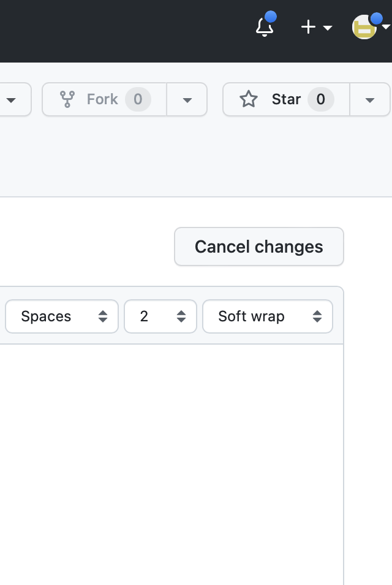This screenshot has width=392, height=585.
Task: Open the Spaces indent mode selector
Action: (62, 316)
